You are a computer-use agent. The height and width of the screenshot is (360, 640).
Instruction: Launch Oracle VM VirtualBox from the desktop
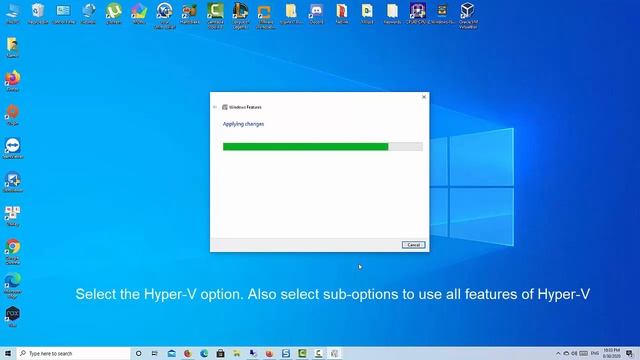click(468, 16)
